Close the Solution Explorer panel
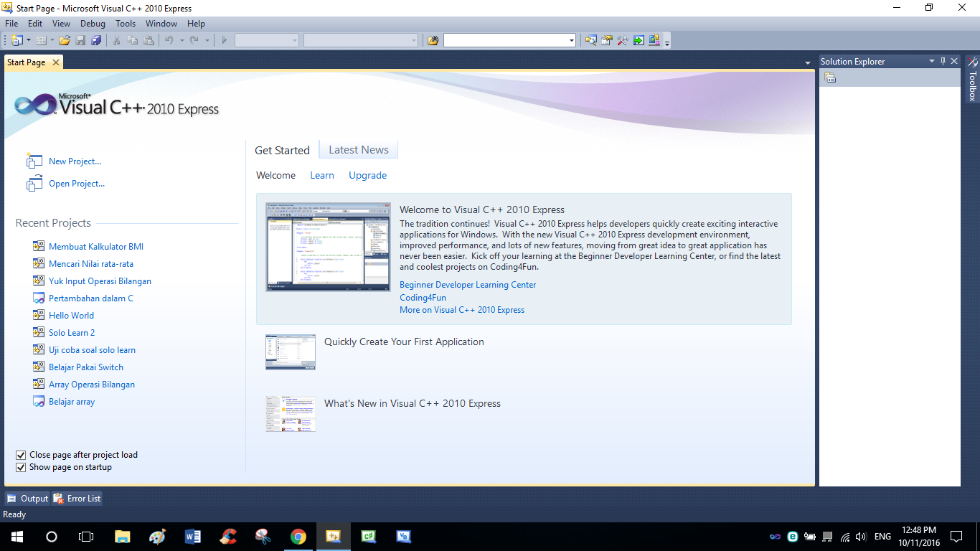The height and width of the screenshot is (551, 980). [954, 61]
